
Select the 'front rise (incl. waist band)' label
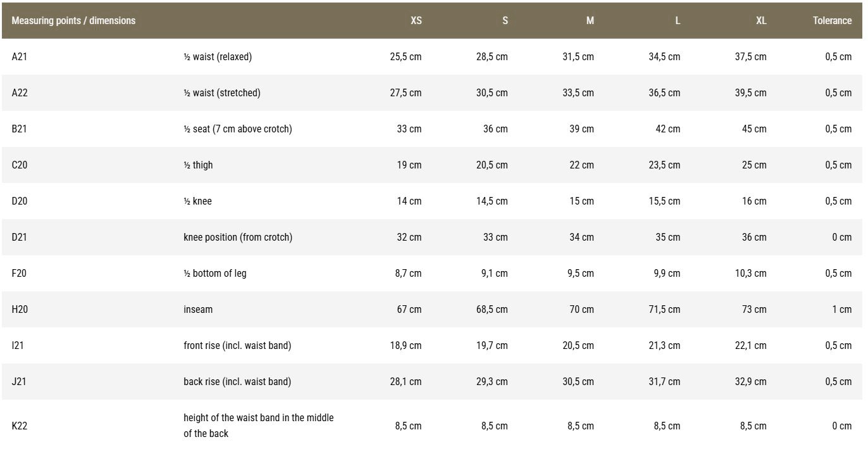pyautogui.click(x=237, y=345)
